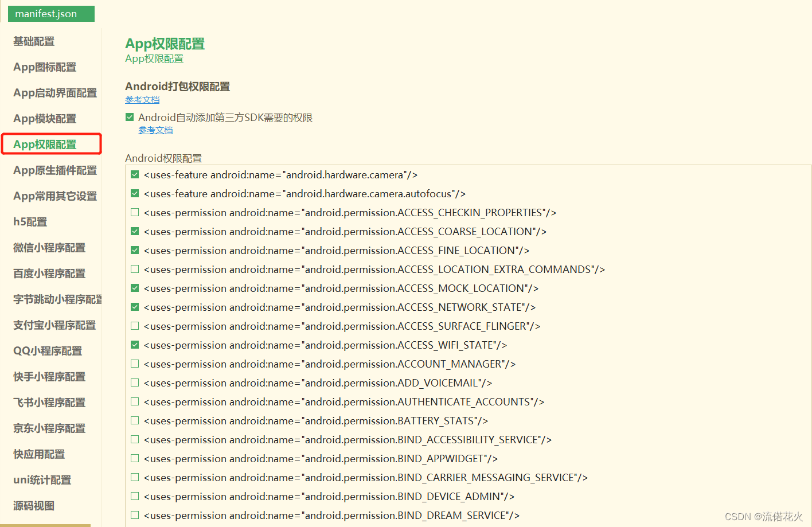Uncheck android.hardware.camera feature checkbox
This screenshot has width=812, height=527.
click(x=135, y=174)
